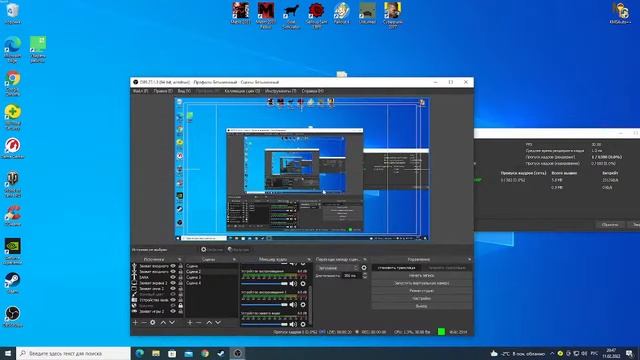Open the Файл menu
640x360 pixels.
coord(140,91)
